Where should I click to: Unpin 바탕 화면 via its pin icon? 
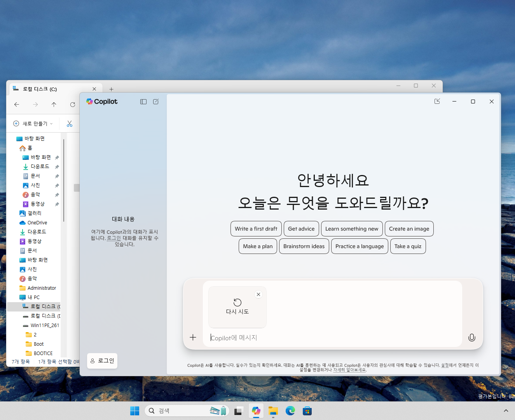coord(57,157)
